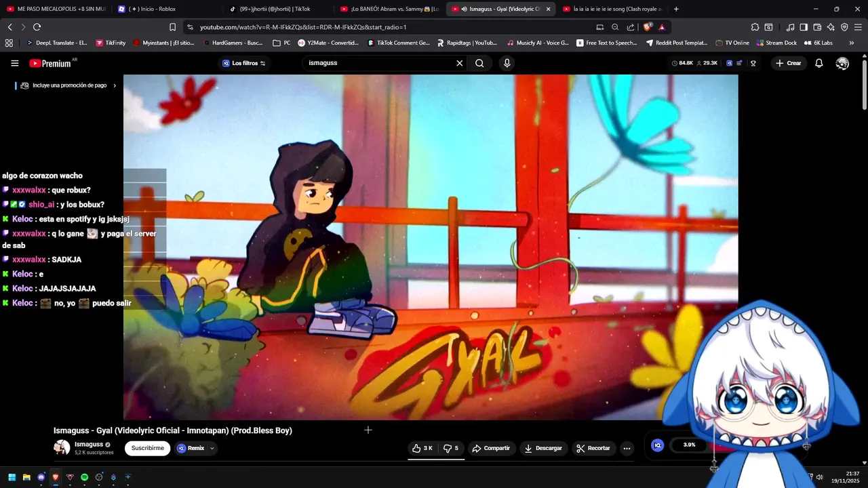Click the video player frame
This screenshot has width=868, height=488.
431,247
